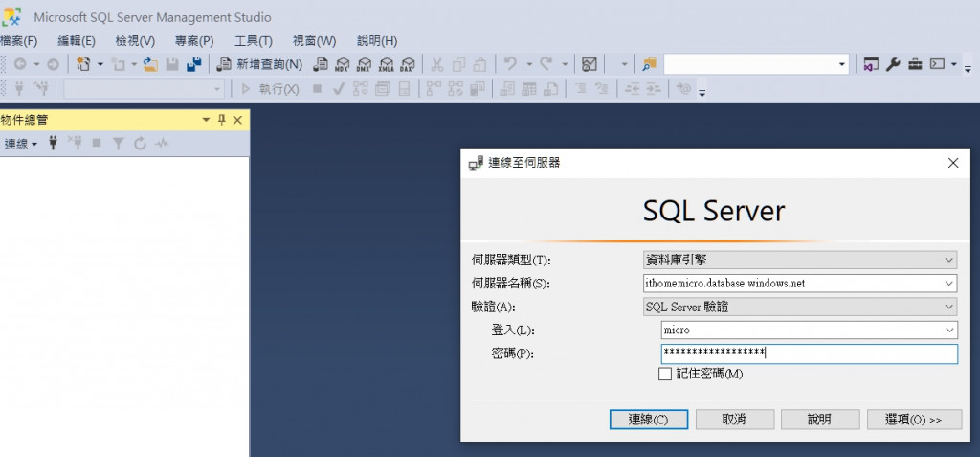
Task: Click the Navigate Backward arrow icon
Action: click(20, 64)
